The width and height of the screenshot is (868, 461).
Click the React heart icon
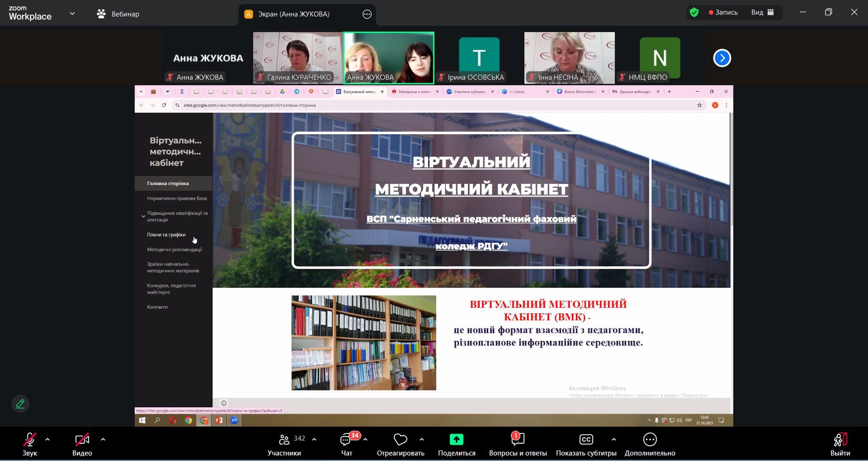tap(400, 440)
